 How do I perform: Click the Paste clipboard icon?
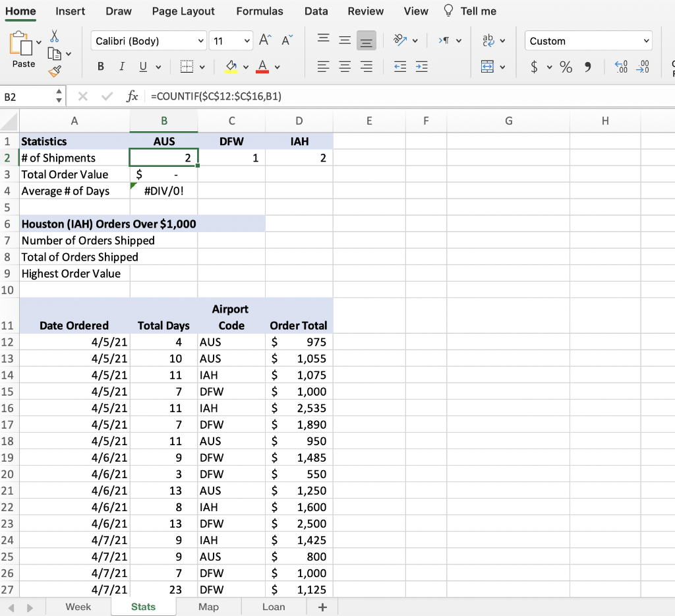pyautogui.click(x=20, y=43)
